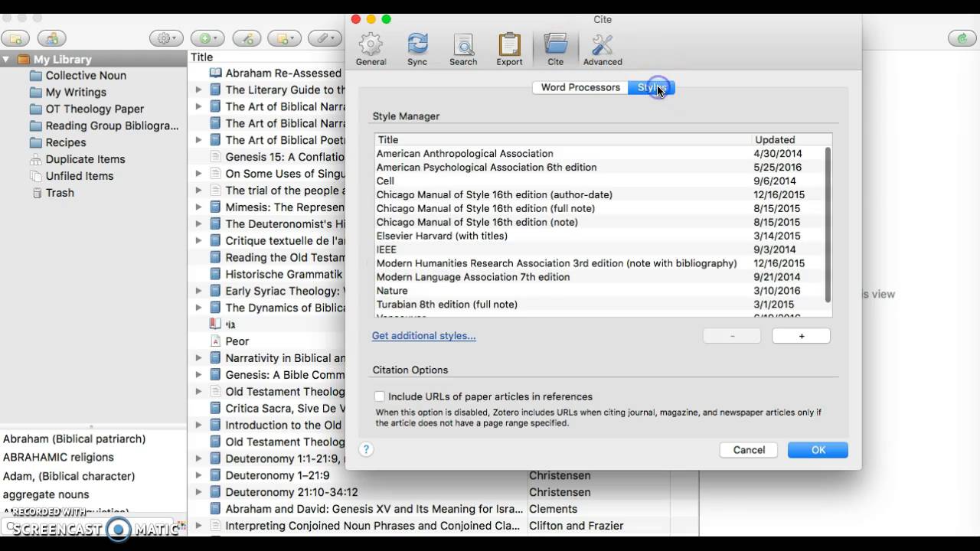Screen dimensions: 980x551
Task: Select the Unfiled Items icon in sidebar
Action: point(36,176)
